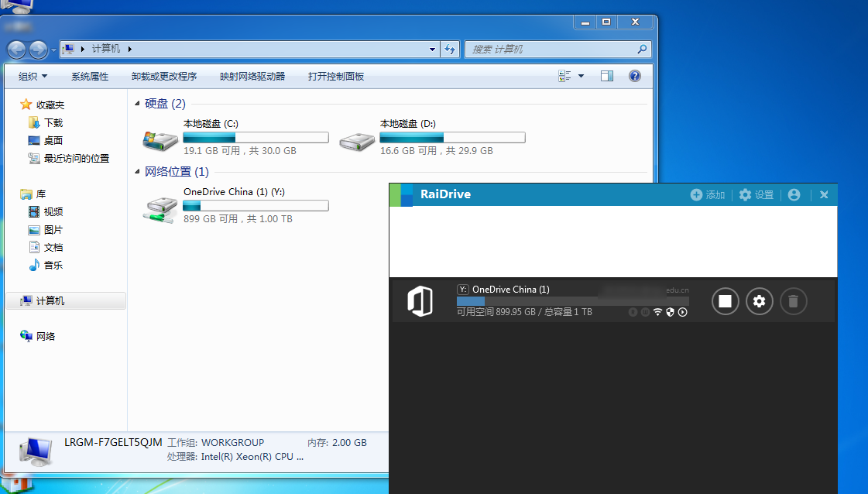Click the computer icon in the details pane
Screen dimensions: 868x494
coord(36,451)
